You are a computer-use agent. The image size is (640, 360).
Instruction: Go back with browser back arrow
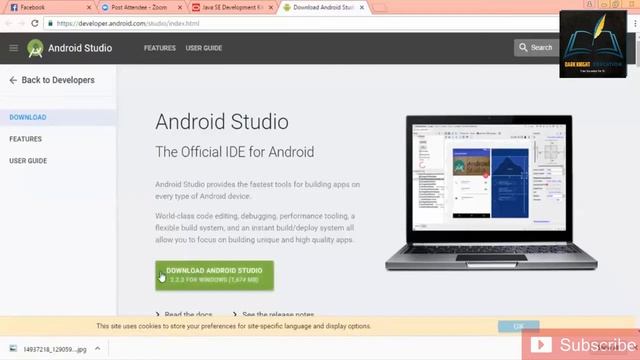[x=8, y=23]
